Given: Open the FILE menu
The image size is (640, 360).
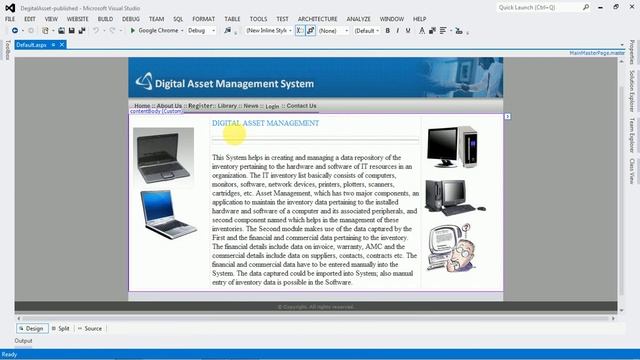Looking at the screenshot, I should tap(10, 19).
